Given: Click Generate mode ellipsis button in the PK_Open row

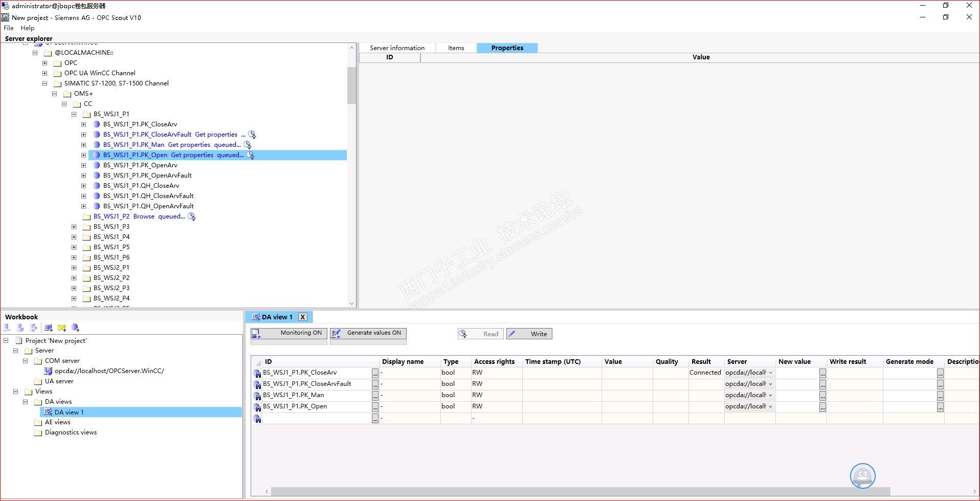Looking at the screenshot, I should coord(940,407).
